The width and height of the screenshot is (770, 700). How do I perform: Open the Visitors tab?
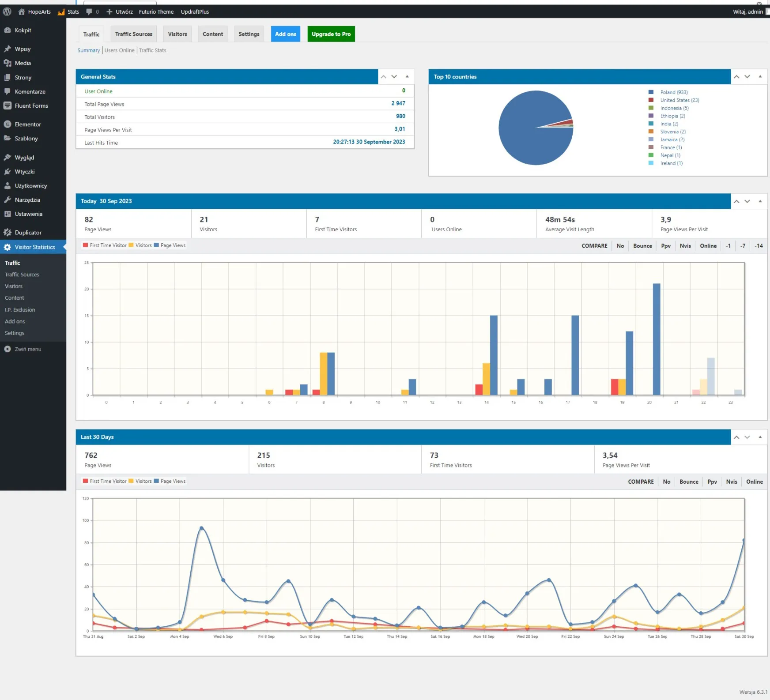(x=177, y=34)
